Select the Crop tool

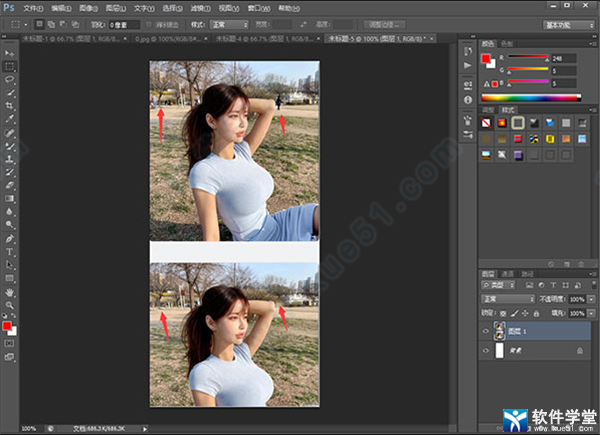10,105
